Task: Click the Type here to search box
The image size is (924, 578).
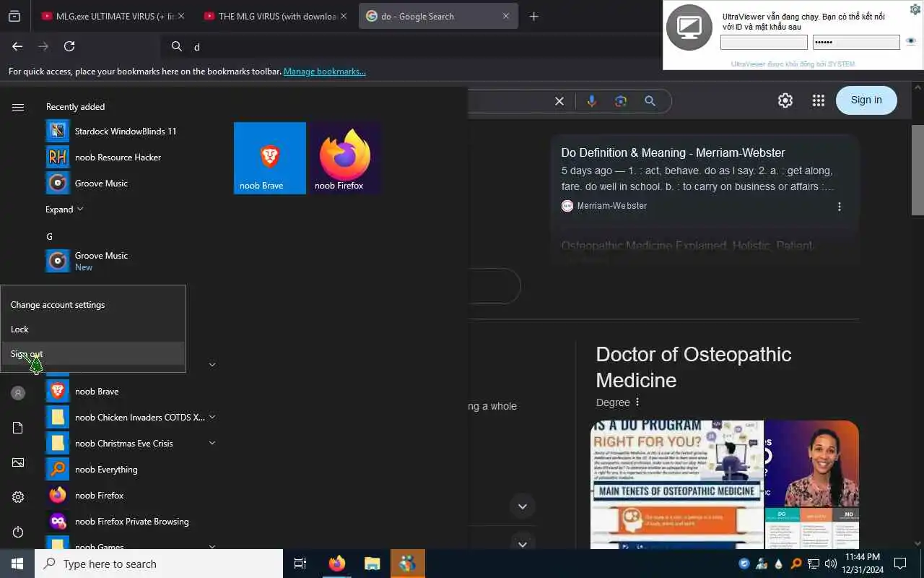Action: point(159,564)
